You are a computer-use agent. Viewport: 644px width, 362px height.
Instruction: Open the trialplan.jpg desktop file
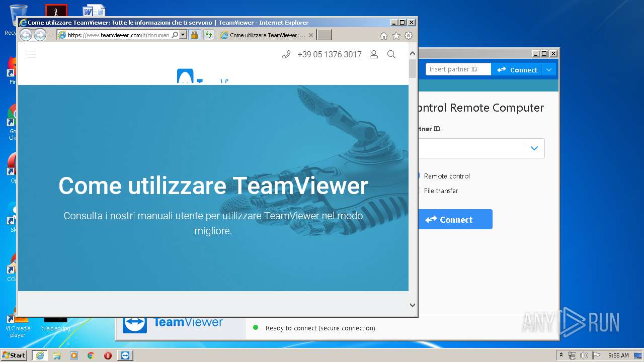[x=55, y=323]
